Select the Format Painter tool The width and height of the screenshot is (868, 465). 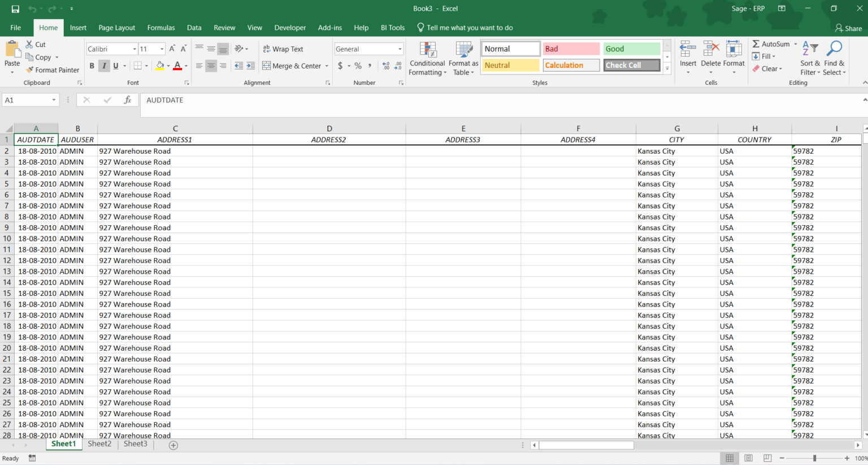53,70
